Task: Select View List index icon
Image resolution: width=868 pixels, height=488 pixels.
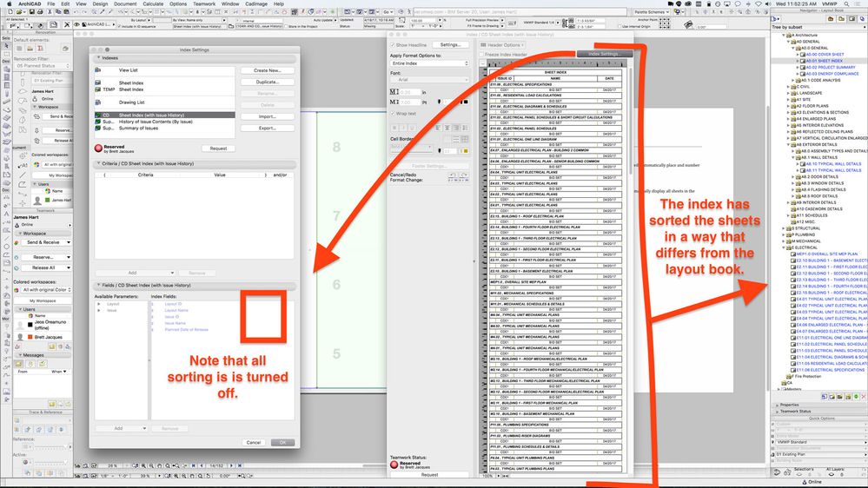Action: [98, 70]
